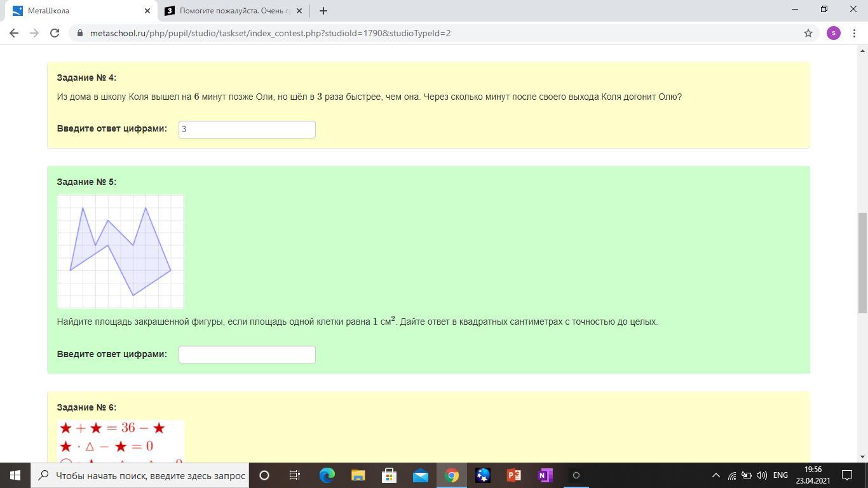Open a new browser tab
The width and height of the screenshot is (868, 488).
(323, 11)
